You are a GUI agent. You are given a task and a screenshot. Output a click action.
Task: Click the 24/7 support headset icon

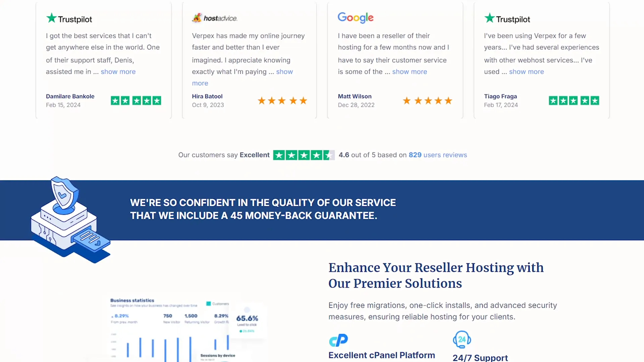(462, 340)
